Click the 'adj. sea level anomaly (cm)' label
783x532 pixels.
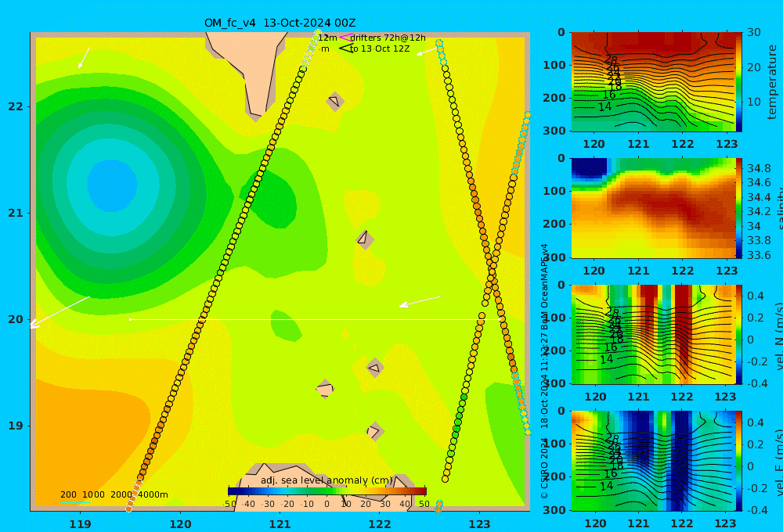[x=327, y=480]
